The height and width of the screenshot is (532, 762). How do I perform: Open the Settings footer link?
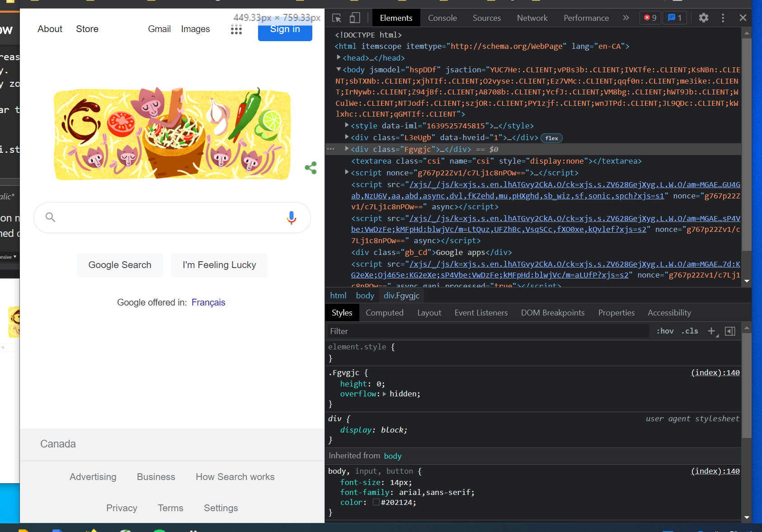click(221, 508)
